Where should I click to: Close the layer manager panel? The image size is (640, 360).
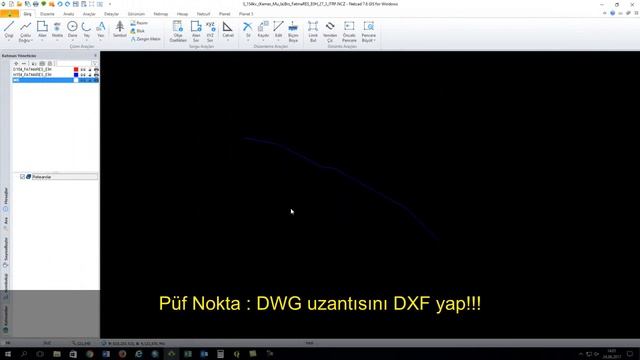(x=96, y=56)
